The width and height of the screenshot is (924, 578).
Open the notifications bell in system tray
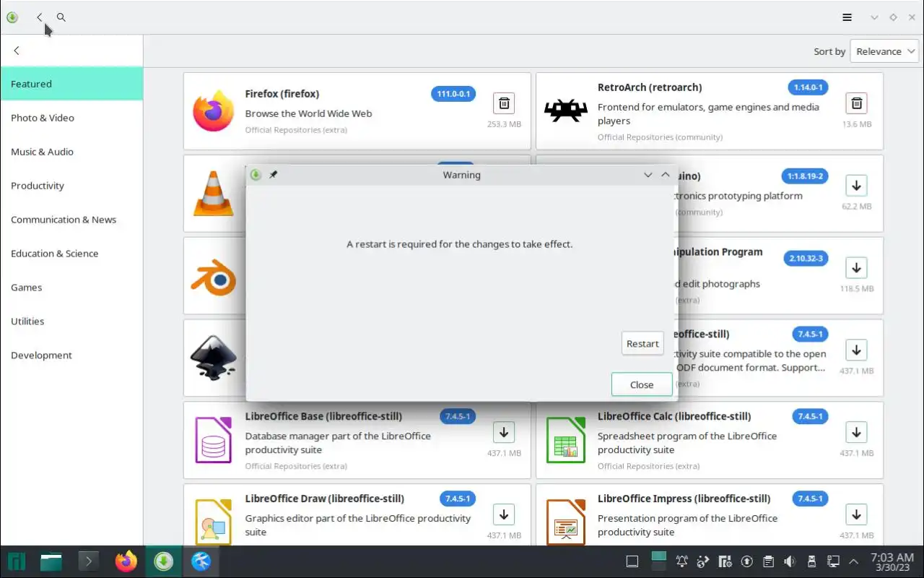coord(681,561)
